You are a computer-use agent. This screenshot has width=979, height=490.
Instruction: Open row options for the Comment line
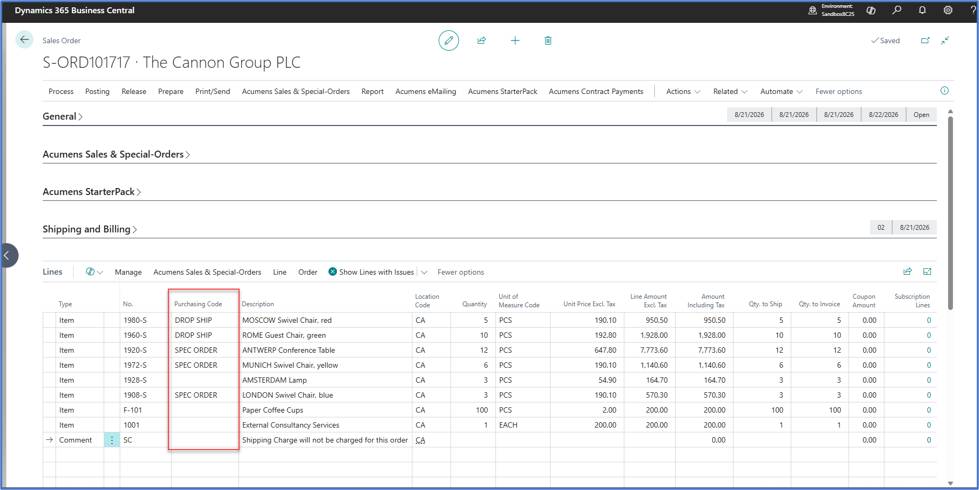point(112,440)
